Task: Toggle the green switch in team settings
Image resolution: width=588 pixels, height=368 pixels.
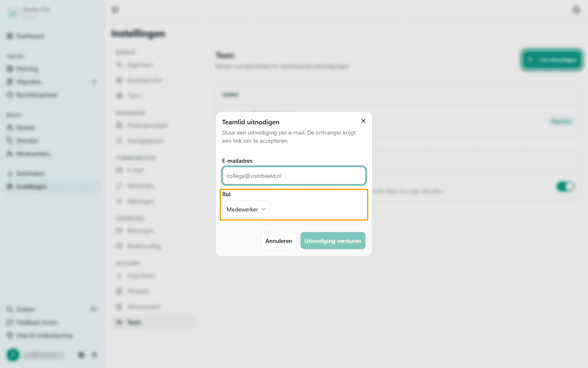Action: (565, 187)
